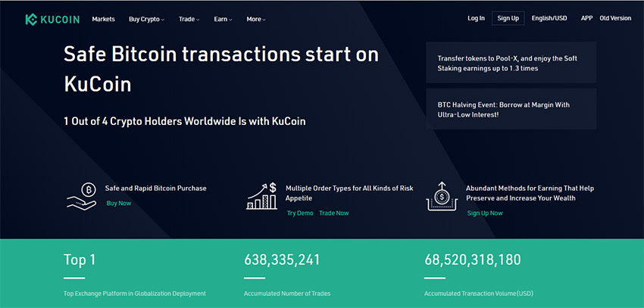Click the 638,335,241 trades figure
644x308 pixels.
pyautogui.click(x=282, y=260)
